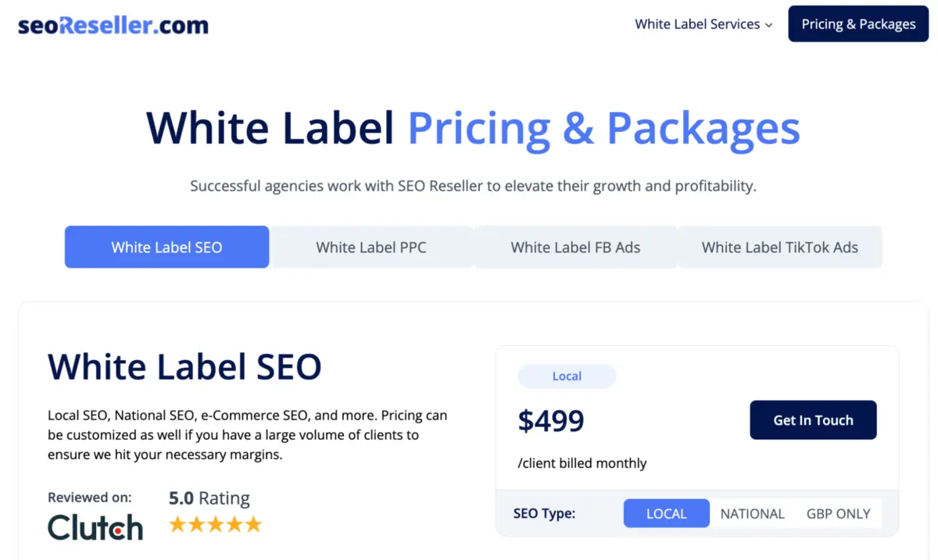938x560 pixels.
Task: Select the LOCAL SEO type option
Action: tap(666, 513)
